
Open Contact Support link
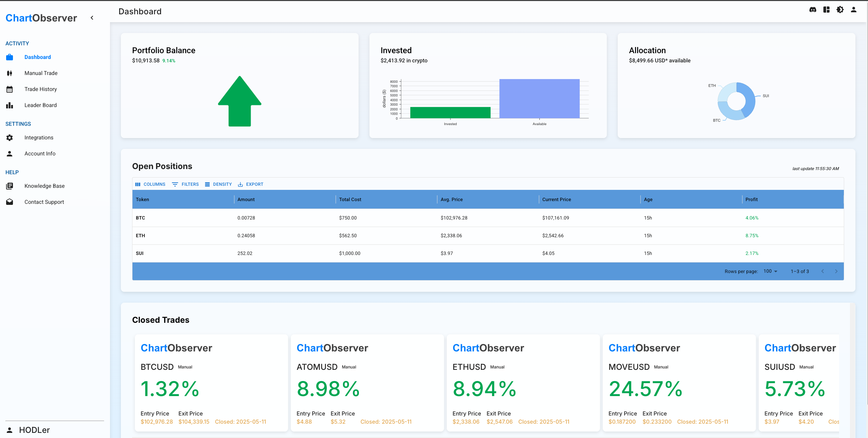pos(44,202)
